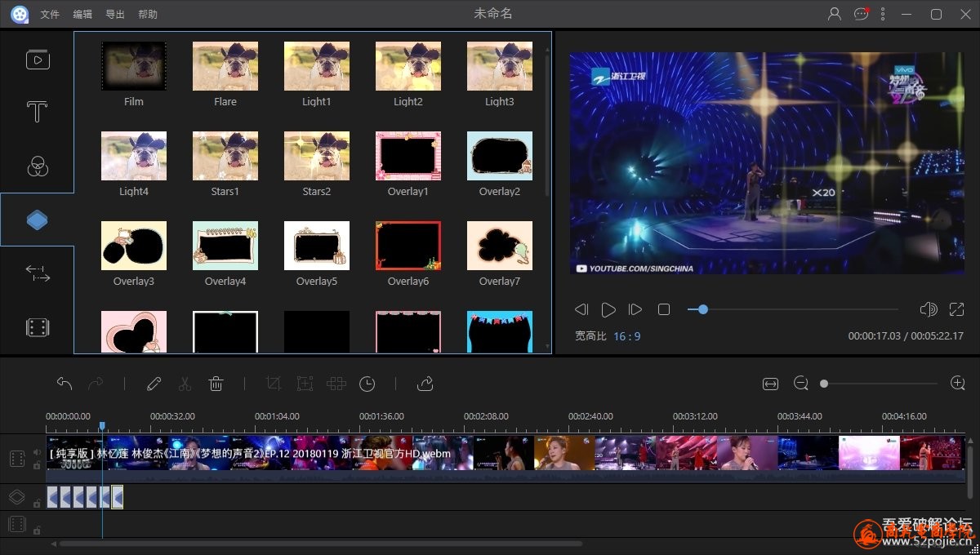Select the Flare overlay thumbnail
Image resolution: width=980 pixels, height=555 pixels.
click(225, 66)
